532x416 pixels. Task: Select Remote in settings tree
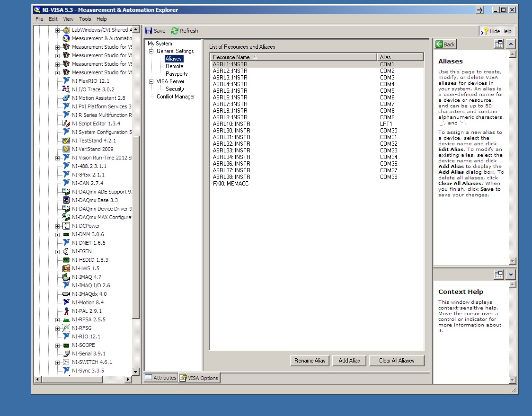(174, 66)
